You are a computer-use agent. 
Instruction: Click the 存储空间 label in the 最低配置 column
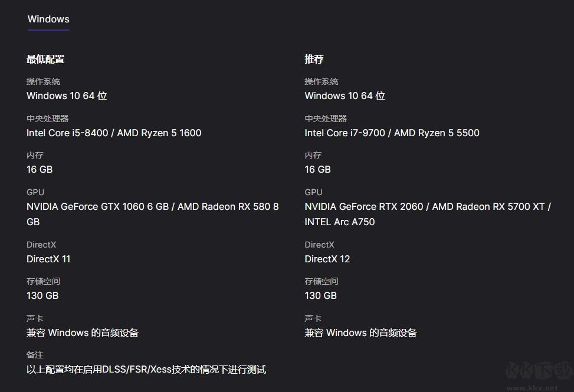point(43,281)
